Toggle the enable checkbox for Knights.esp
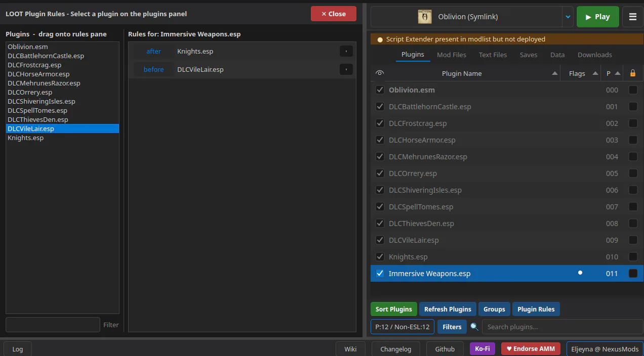Viewport: 644px width, 356px height. pyautogui.click(x=380, y=257)
